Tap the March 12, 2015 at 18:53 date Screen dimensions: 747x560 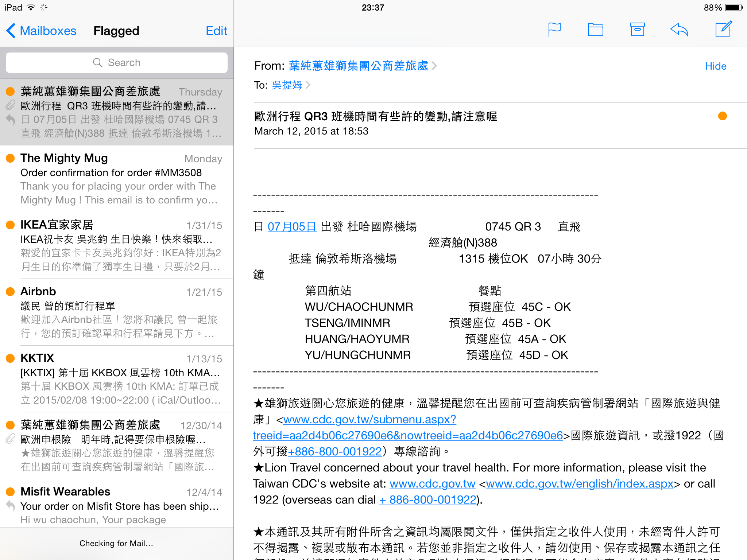311,131
